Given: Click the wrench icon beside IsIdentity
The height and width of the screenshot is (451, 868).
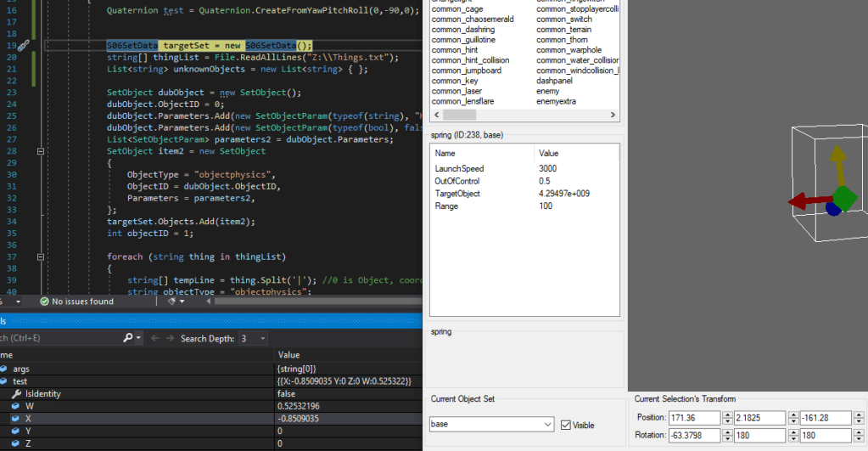Looking at the screenshot, I should 17,394.
